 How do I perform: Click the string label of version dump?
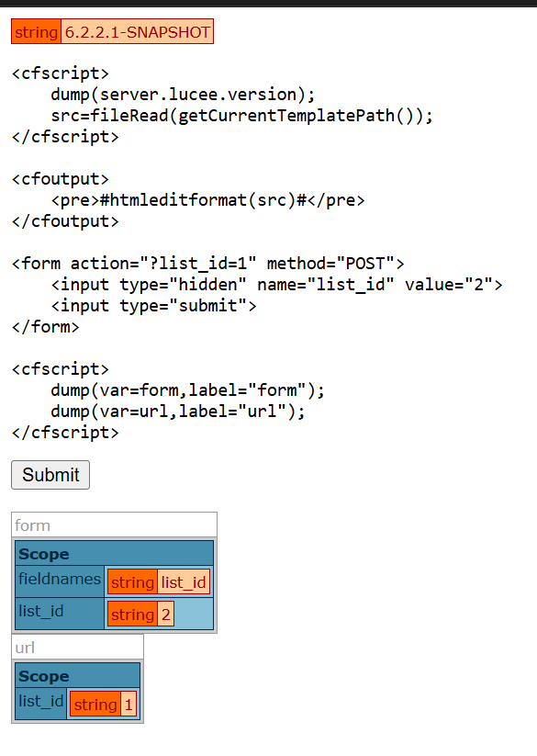36,32
